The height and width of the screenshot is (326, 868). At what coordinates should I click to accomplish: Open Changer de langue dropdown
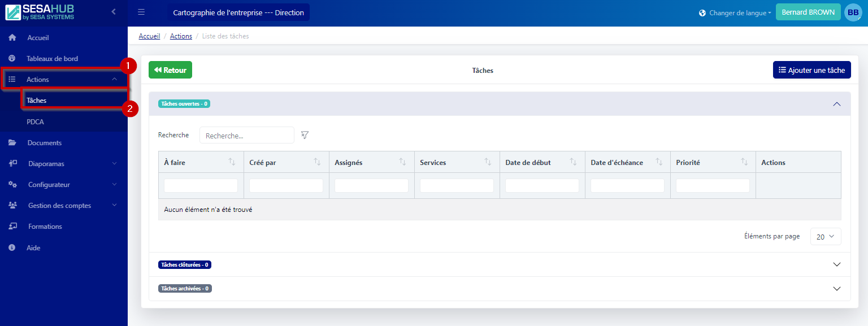[x=735, y=13]
